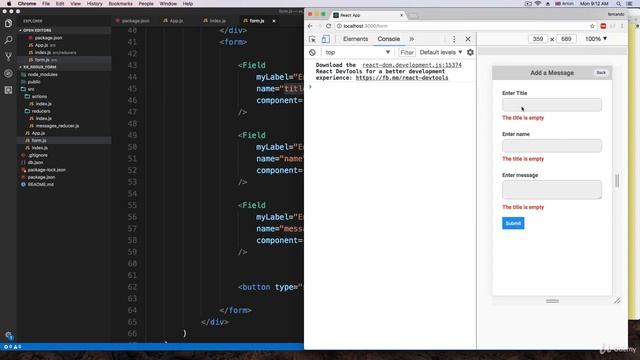Open the https://fb.me/react-devtools link
The width and height of the screenshot is (640, 360).
click(x=402, y=78)
